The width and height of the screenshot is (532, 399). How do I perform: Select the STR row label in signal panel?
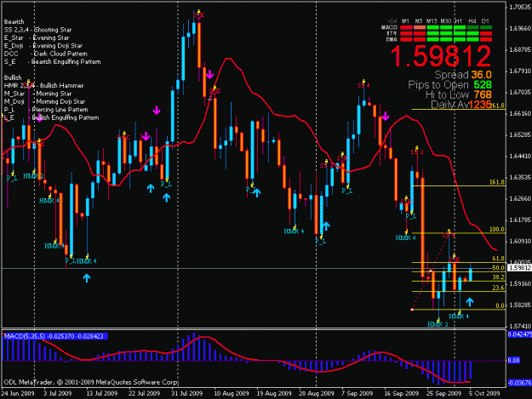[x=392, y=33]
